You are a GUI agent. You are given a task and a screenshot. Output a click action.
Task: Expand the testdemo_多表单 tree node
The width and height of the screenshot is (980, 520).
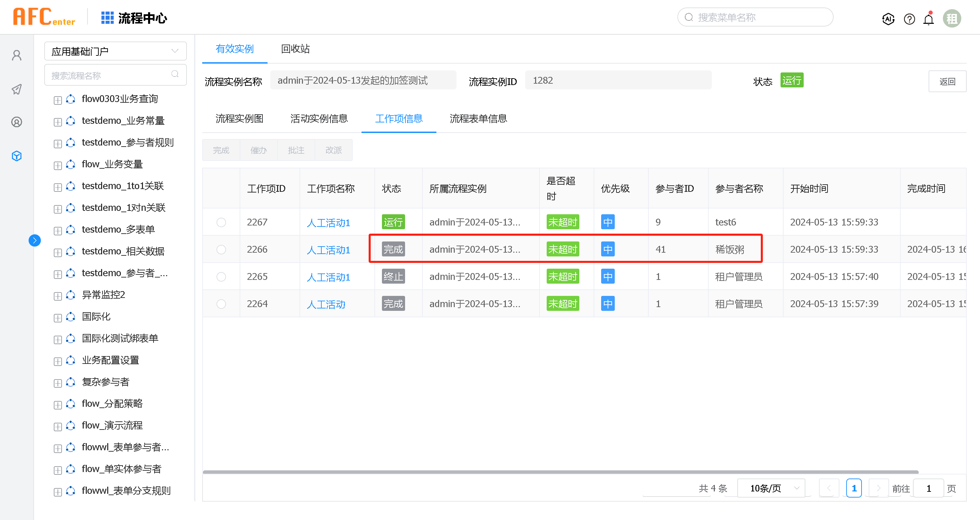[58, 231]
